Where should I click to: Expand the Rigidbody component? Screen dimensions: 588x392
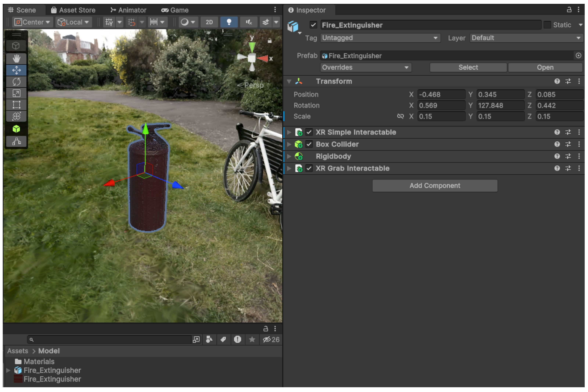(x=289, y=156)
